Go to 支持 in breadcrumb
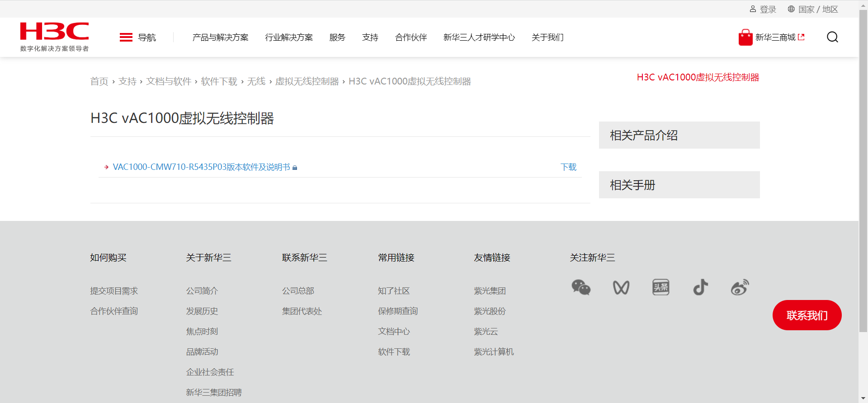 (127, 81)
